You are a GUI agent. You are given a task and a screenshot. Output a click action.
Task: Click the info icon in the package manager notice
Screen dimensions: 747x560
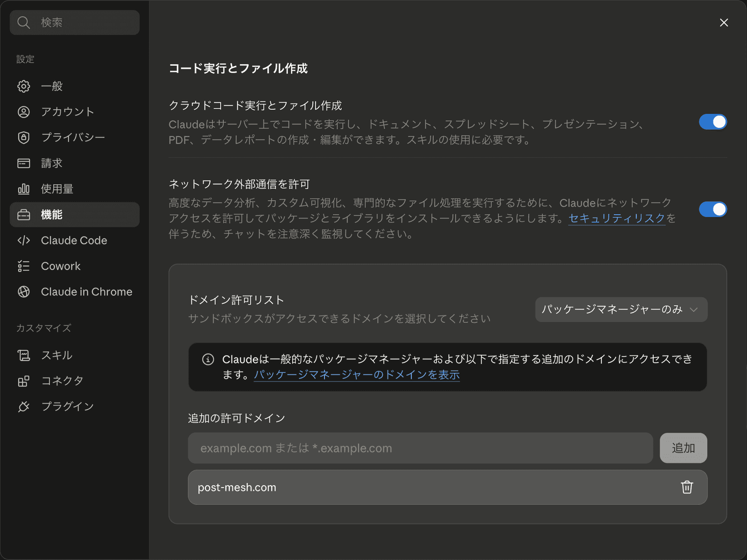coord(208,359)
